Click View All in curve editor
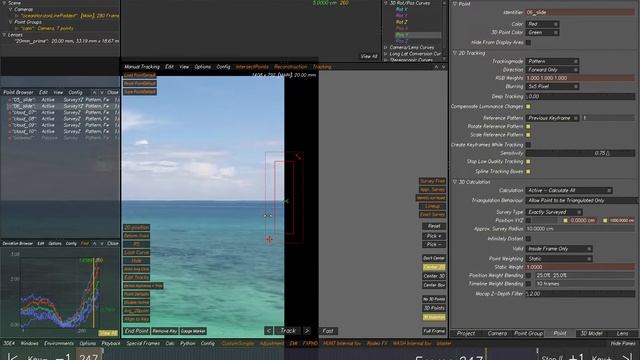The height and width of the screenshot is (360, 640). point(369,56)
